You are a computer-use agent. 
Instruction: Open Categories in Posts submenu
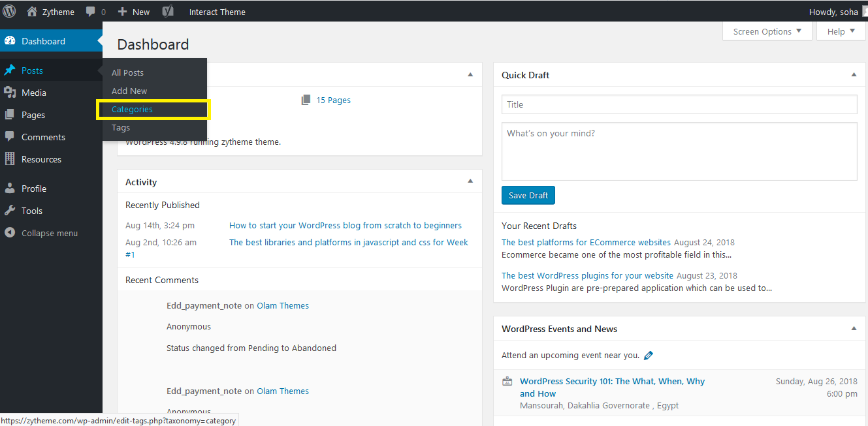point(132,109)
